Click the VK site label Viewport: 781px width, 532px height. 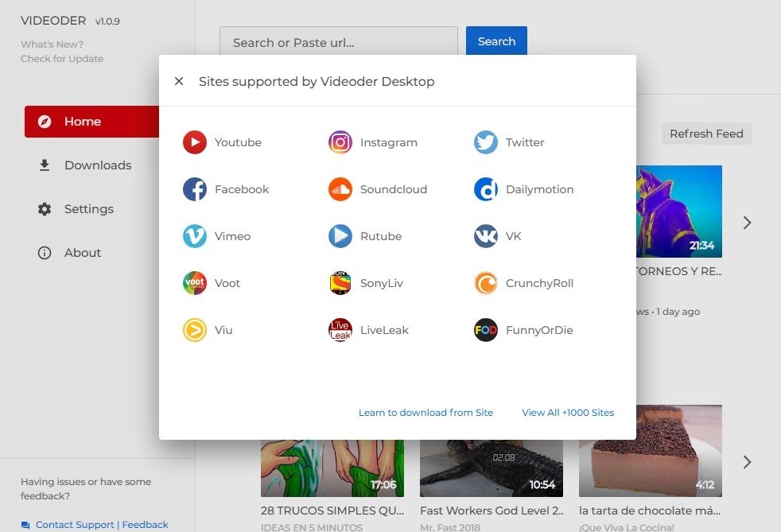tap(514, 236)
